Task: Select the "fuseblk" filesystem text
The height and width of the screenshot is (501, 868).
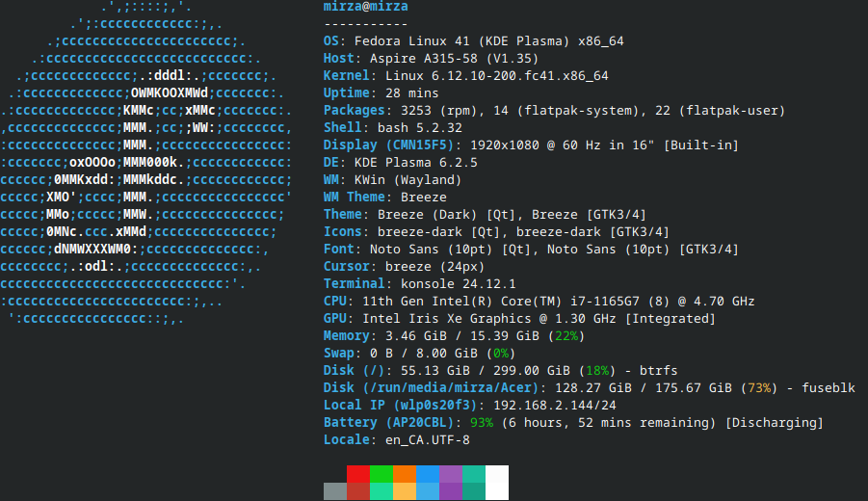Action: pyautogui.click(x=829, y=388)
